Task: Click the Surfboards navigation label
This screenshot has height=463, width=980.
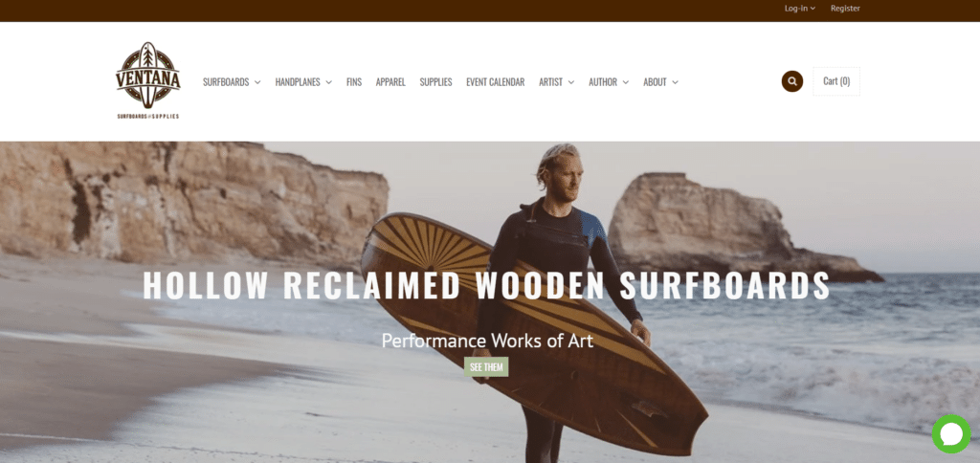Action: click(226, 82)
